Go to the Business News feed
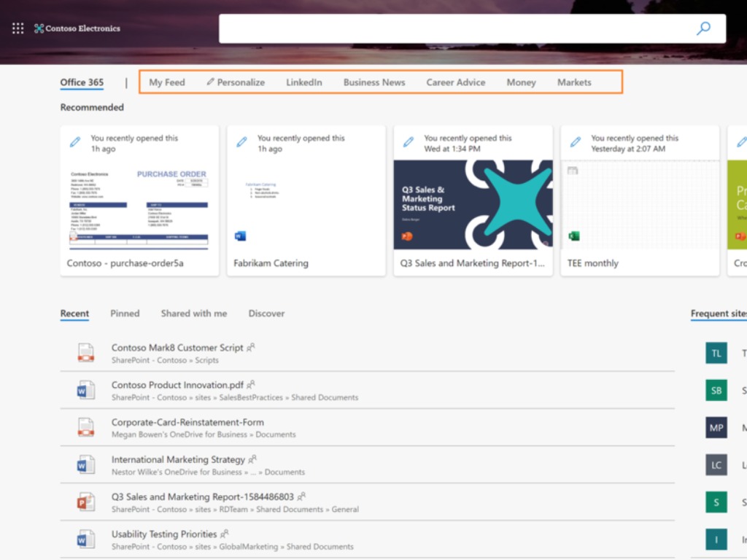 [374, 82]
